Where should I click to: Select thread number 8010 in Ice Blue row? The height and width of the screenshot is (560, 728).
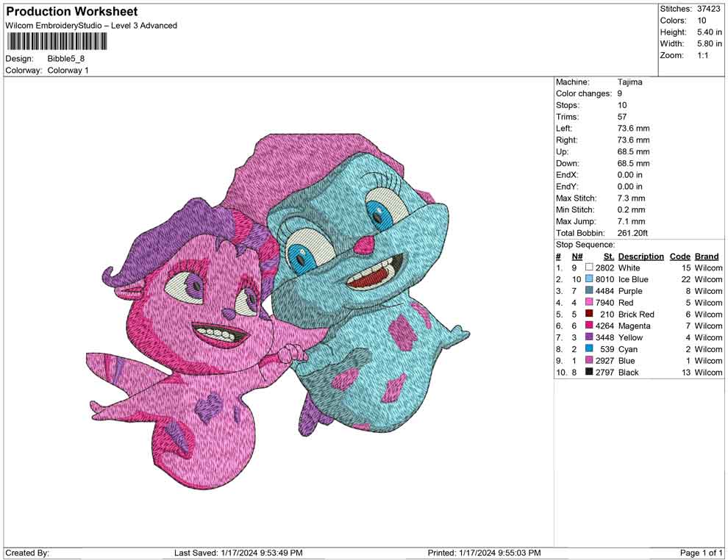point(604,279)
